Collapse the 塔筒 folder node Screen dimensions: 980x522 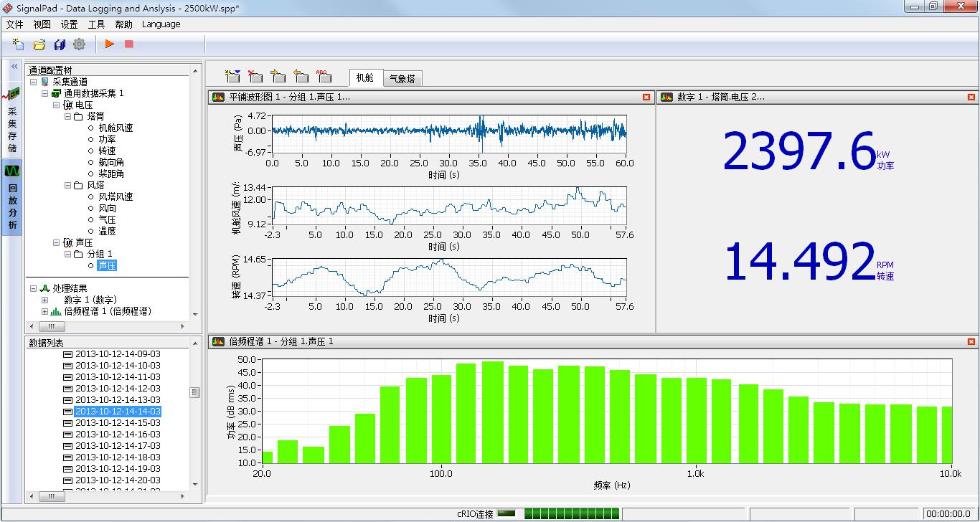click(67, 116)
